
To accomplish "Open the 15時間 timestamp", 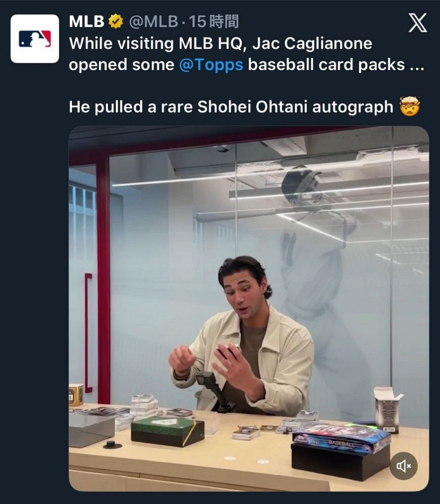I will click(x=214, y=21).
